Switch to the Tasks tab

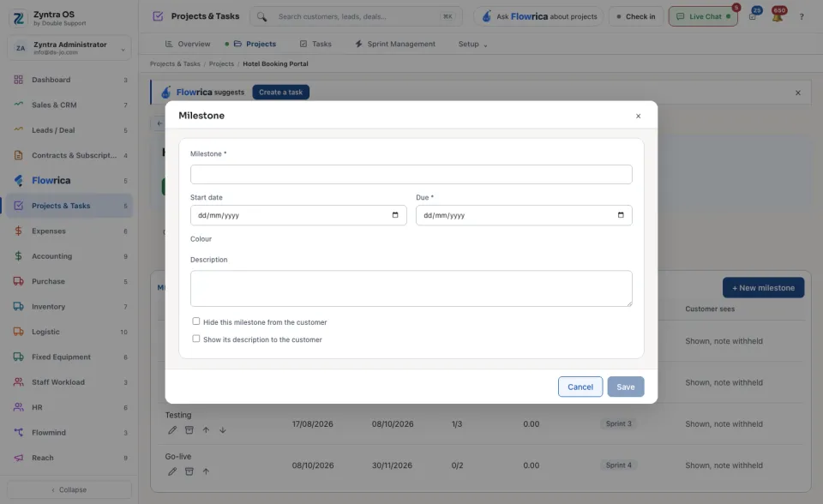coord(315,44)
